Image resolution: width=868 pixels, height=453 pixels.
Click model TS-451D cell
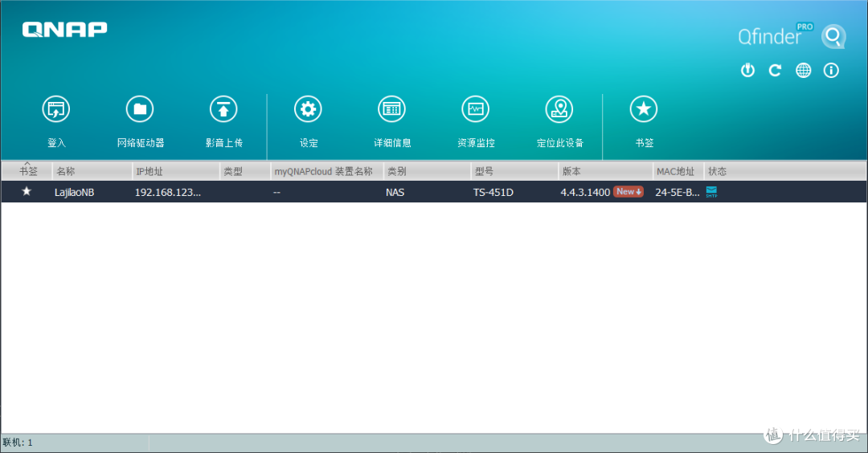pos(493,193)
